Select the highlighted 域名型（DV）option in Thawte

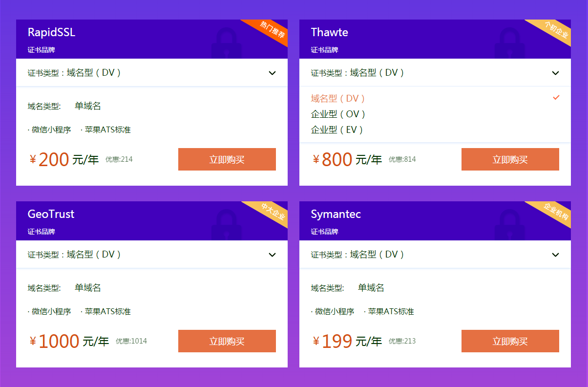tap(337, 98)
